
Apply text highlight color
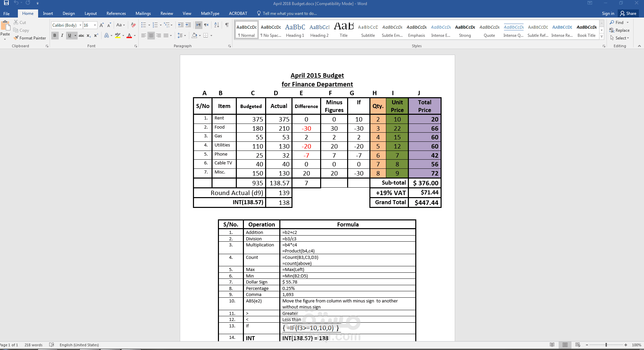coord(117,35)
